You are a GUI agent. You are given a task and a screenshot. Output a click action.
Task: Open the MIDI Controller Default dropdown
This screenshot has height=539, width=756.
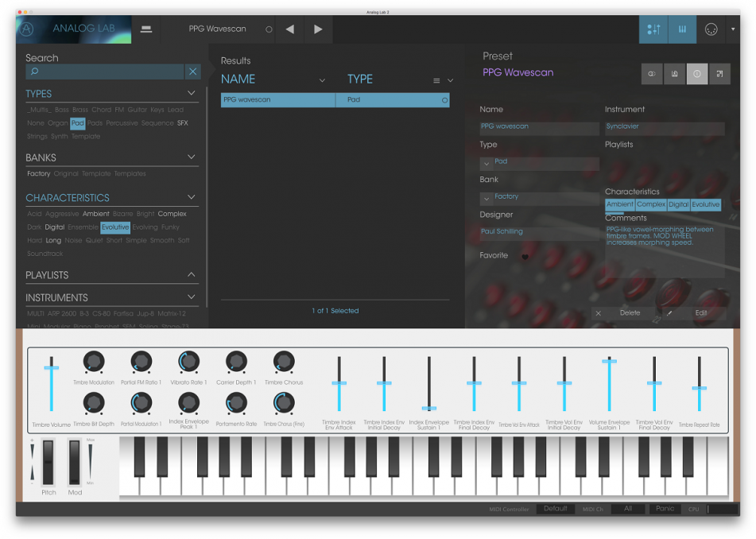(x=555, y=509)
